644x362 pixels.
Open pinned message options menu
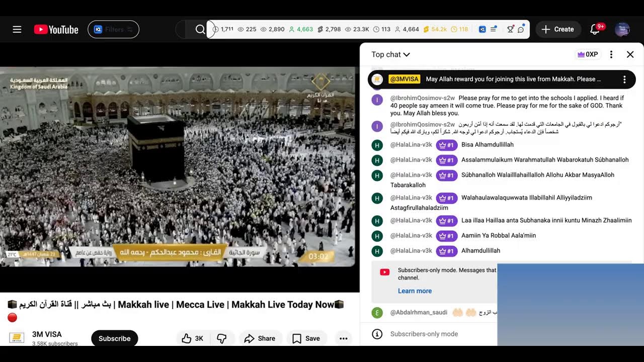[x=624, y=79]
